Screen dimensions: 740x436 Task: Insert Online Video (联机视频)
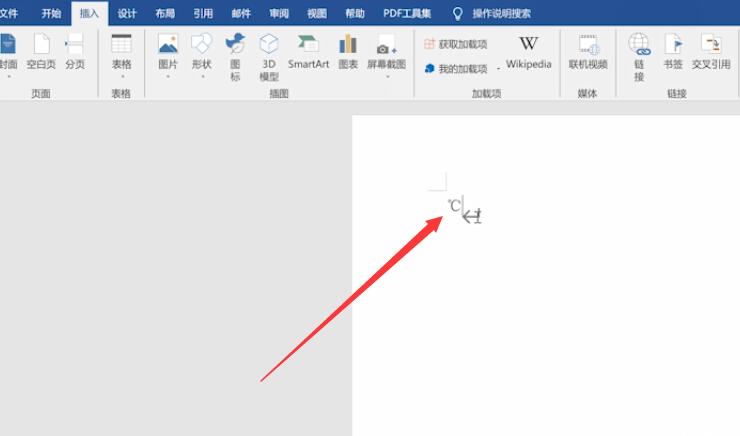[588, 52]
